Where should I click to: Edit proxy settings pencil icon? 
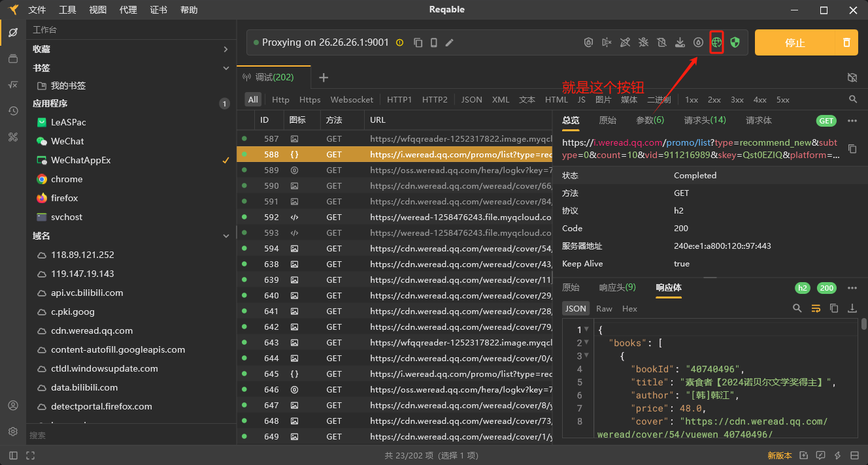[x=449, y=42]
